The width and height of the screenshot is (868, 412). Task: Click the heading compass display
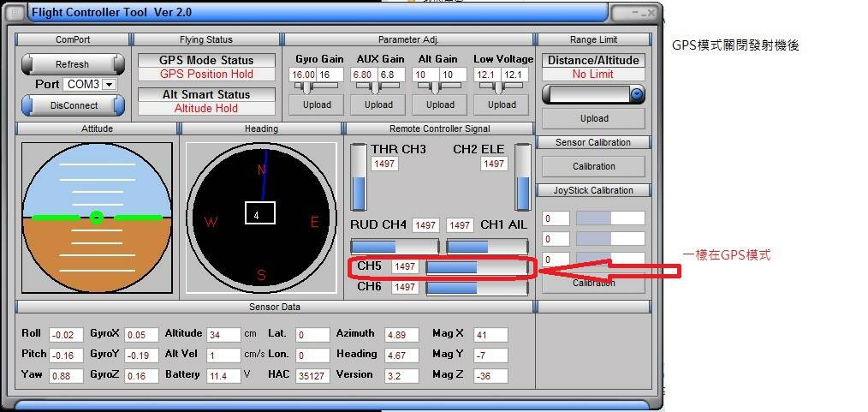coord(261,217)
